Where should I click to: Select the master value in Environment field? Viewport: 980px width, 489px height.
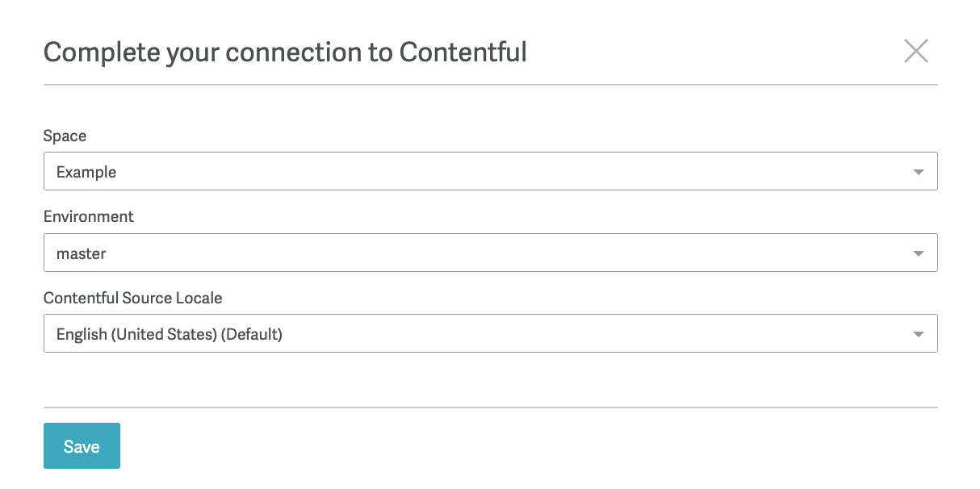point(81,253)
